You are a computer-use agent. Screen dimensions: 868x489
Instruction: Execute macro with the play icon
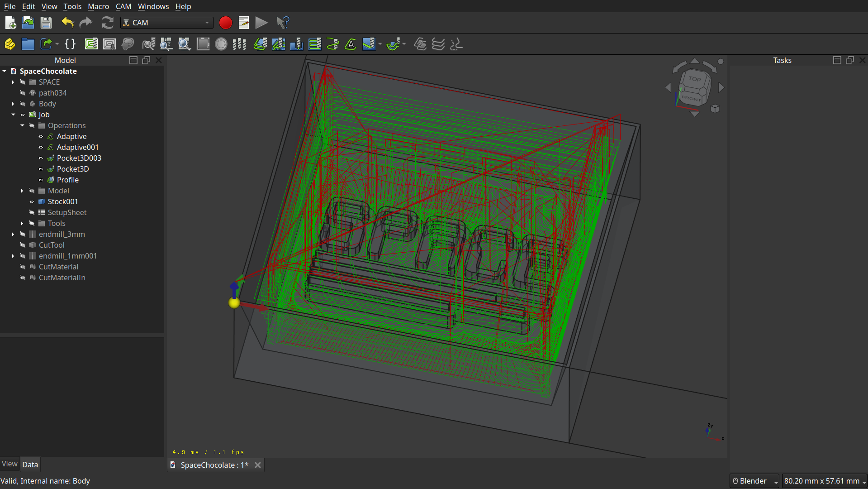point(261,23)
